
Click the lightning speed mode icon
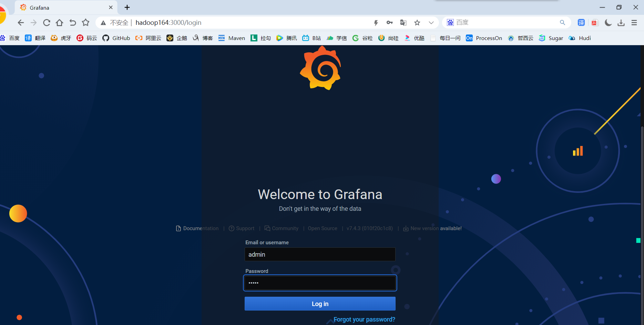(x=376, y=23)
